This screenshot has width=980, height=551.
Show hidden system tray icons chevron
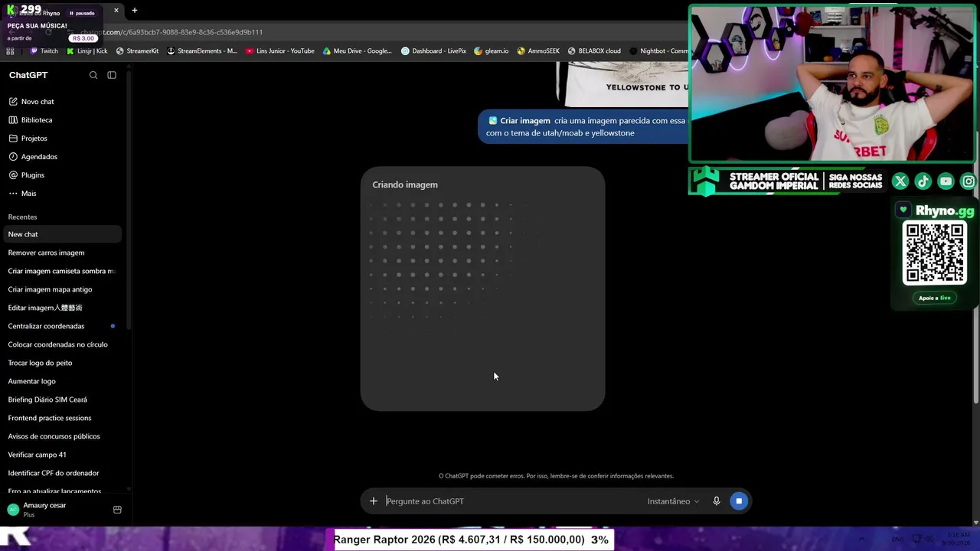862,540
